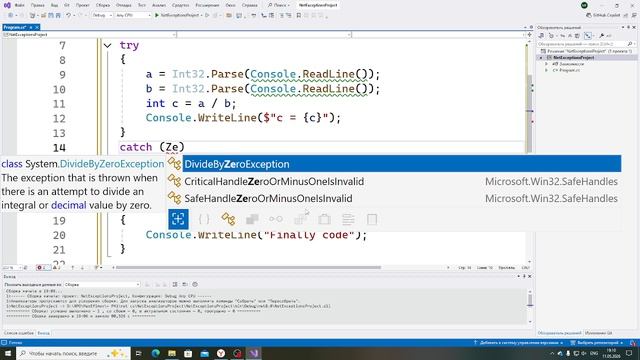Toggle the snippets filter in IntelliSense
The width and height of the screenshot is (640, 360).
coord(348,219)
